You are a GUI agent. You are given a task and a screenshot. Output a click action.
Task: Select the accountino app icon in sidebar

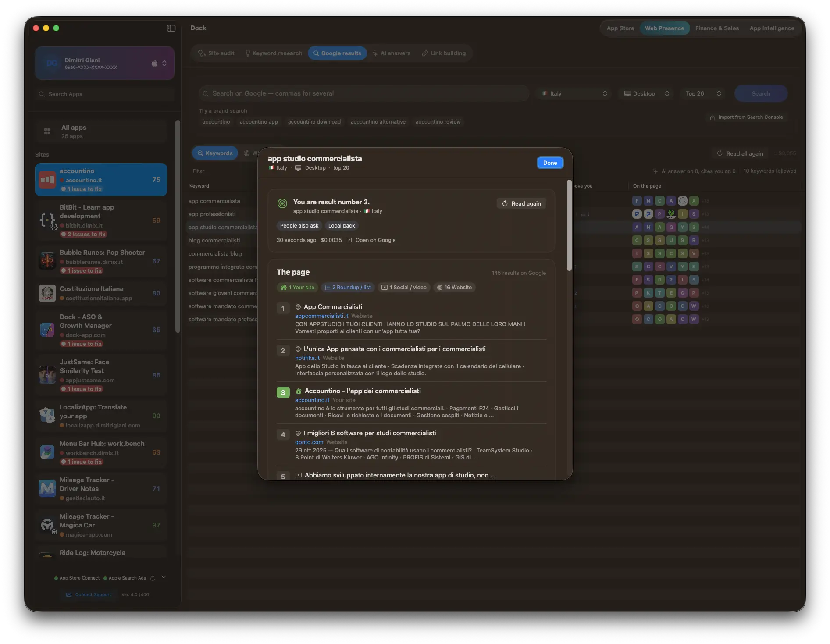(x=47, y=180)
